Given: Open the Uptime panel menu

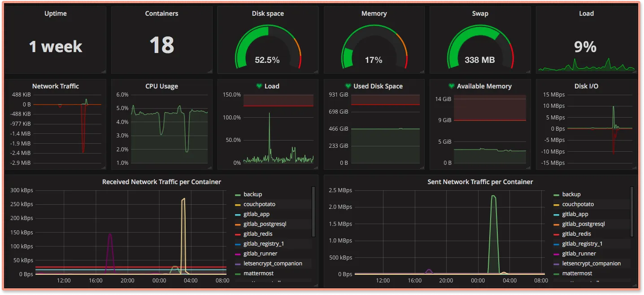Looking at the screenshot, I should (x=55, y=13).
